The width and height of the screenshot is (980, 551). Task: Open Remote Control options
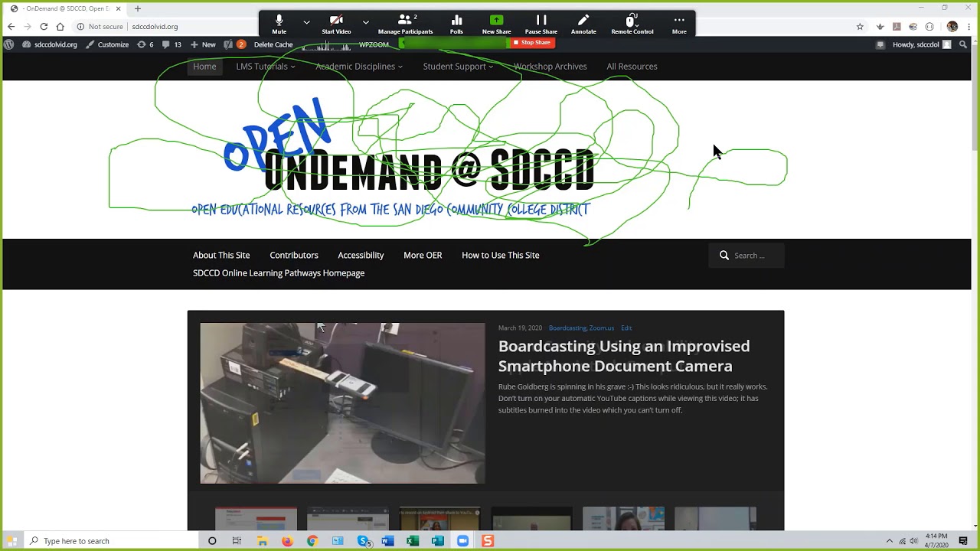point(632,24)
